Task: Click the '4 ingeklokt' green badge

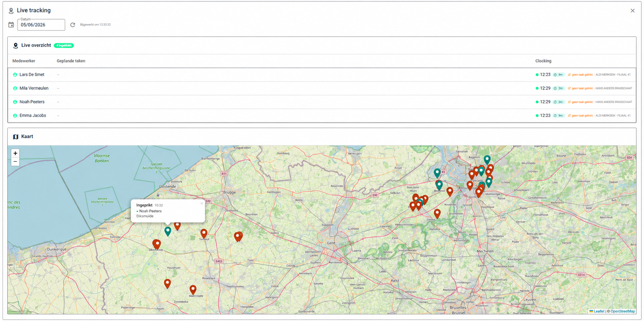Action: coord(64,45)
